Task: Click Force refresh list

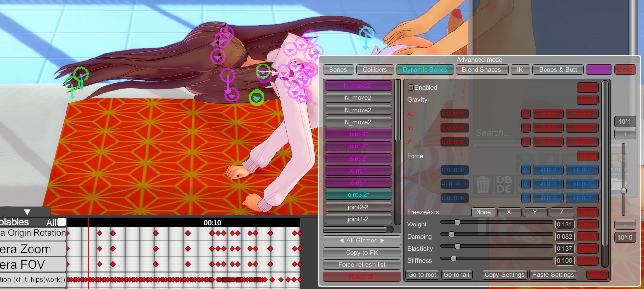Action: click(362, 265)
